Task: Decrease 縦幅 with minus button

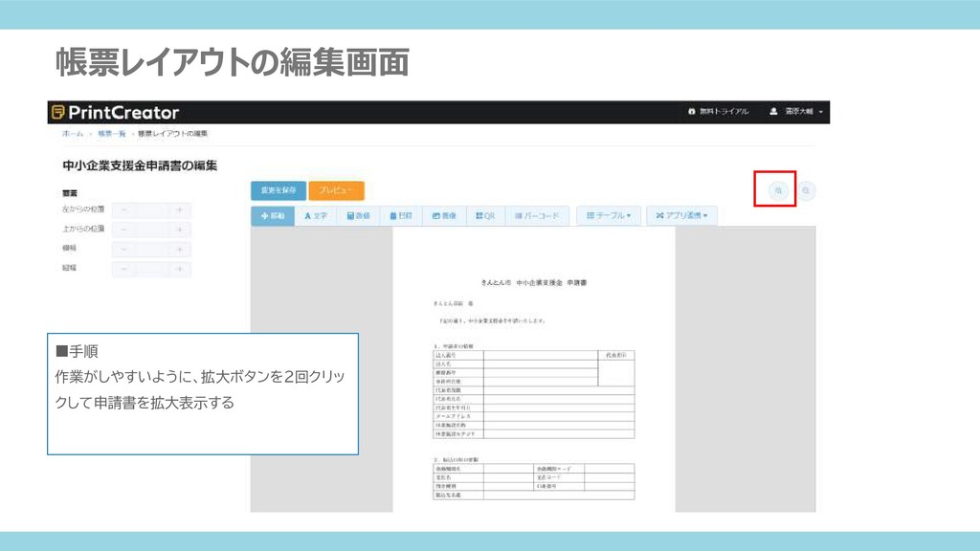Action: click(x=123, y=269)
